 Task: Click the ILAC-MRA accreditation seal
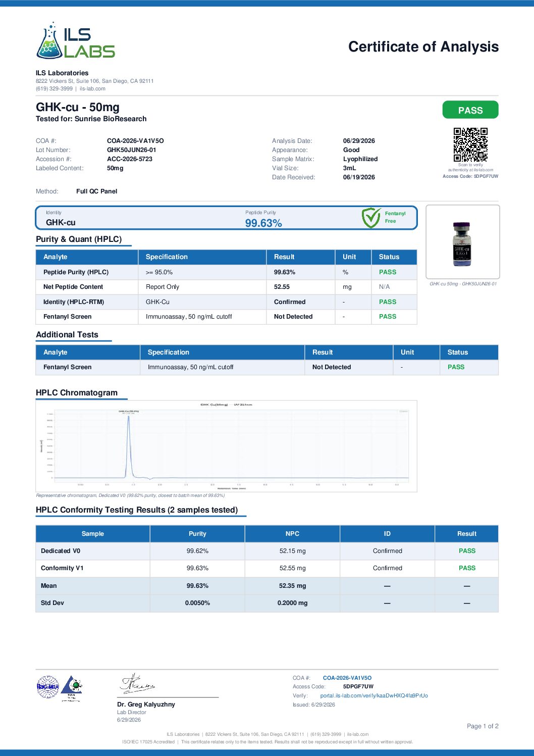click(48, 687)
